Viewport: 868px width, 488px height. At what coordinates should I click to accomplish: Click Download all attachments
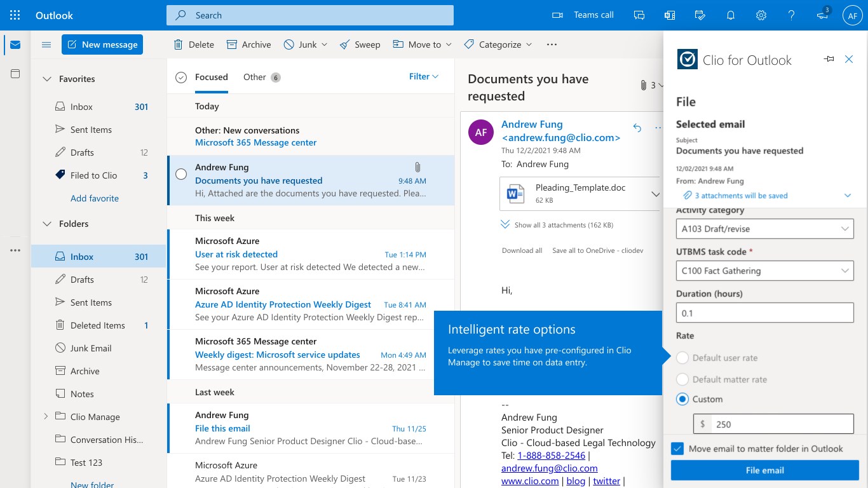522,250
